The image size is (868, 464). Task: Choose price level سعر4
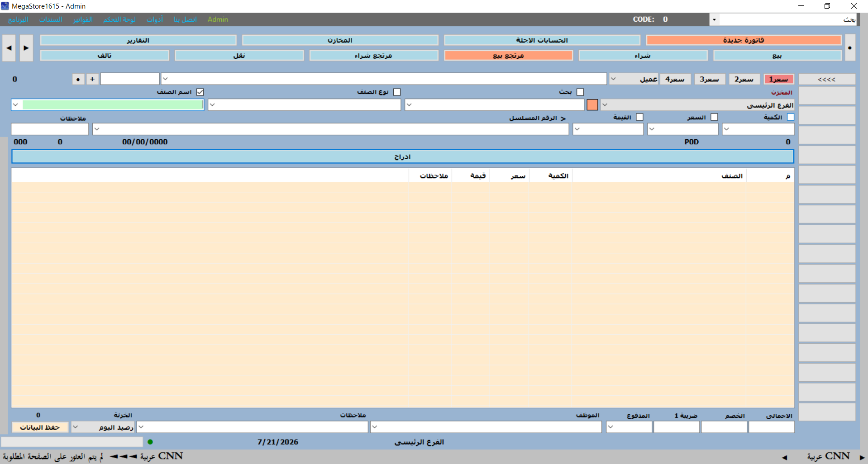point(675,79)
